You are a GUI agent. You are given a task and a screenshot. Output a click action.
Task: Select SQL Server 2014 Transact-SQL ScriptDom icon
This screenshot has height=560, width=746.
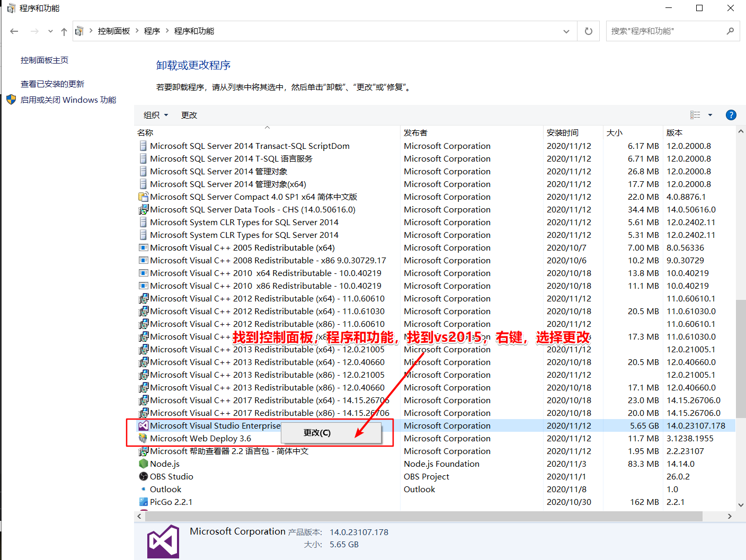tap(143, 146)
